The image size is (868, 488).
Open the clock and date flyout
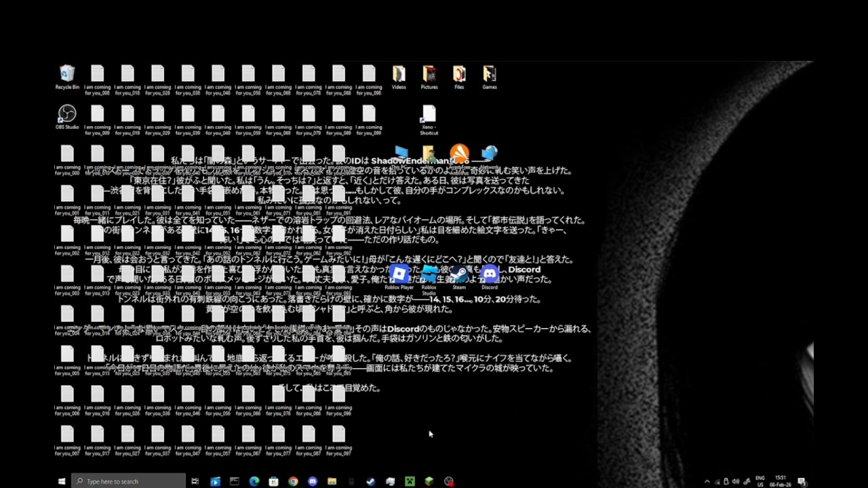pyautogui.click(x=781, y=481)
